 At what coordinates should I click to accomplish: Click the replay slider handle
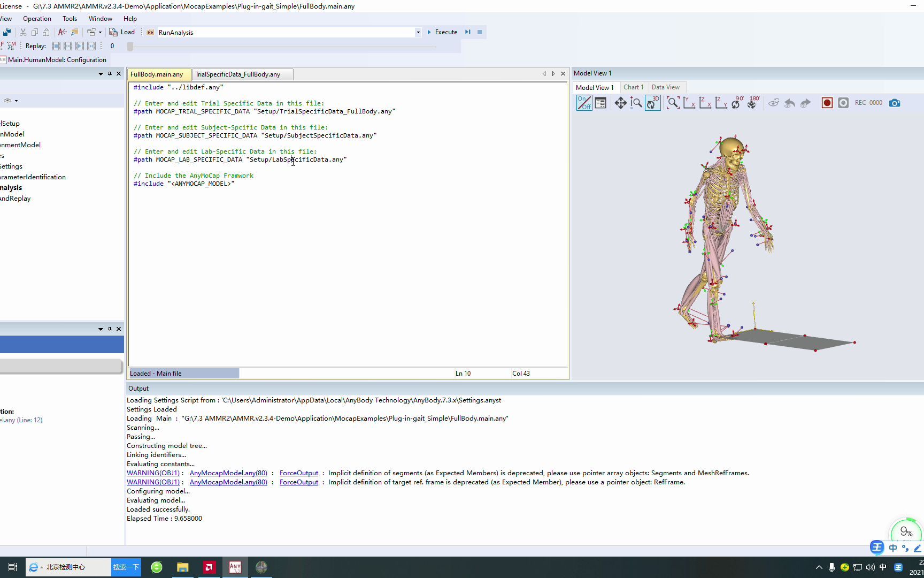click(130, 47)
